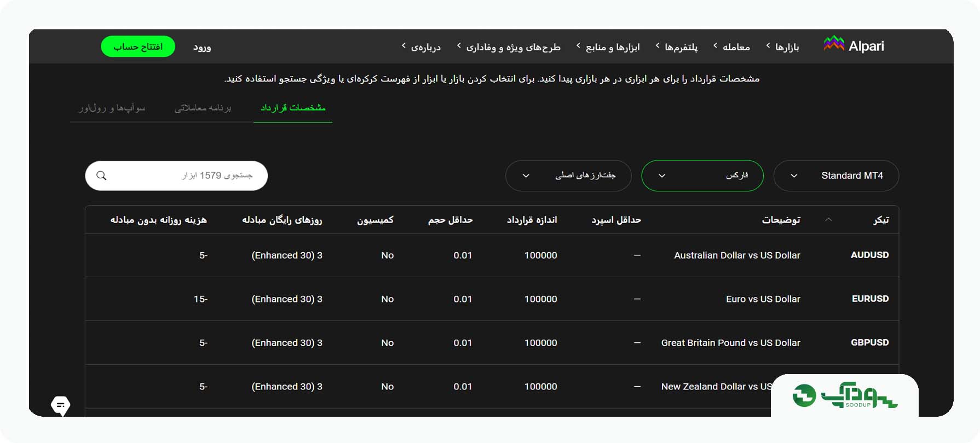Expand the معامله nav menu
This screenshot has width=980, height=443.
click(731, 47)
